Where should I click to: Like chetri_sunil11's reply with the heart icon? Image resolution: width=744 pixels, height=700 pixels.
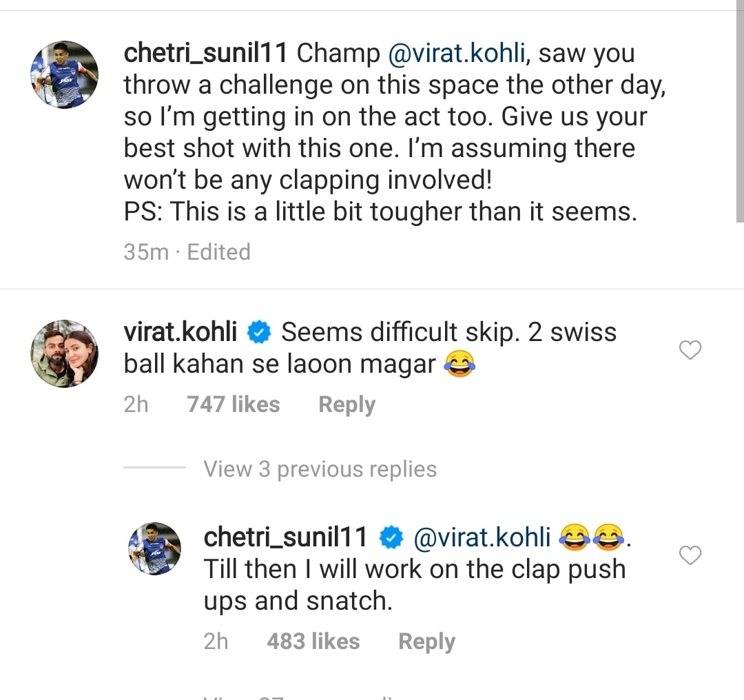pyautogui.click(x=690, y=555)
